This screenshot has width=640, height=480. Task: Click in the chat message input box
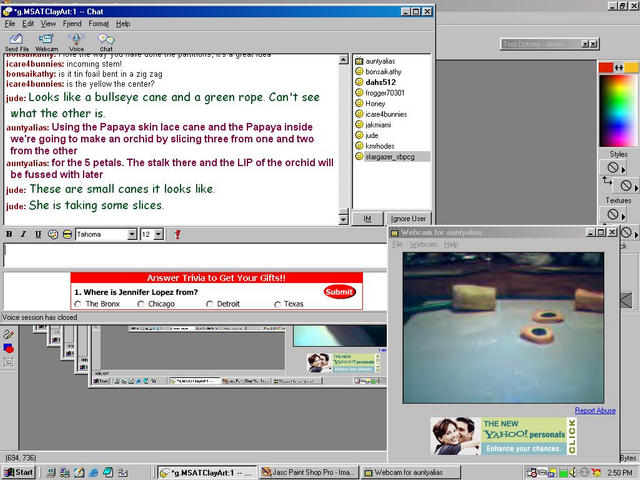point(195,255)
